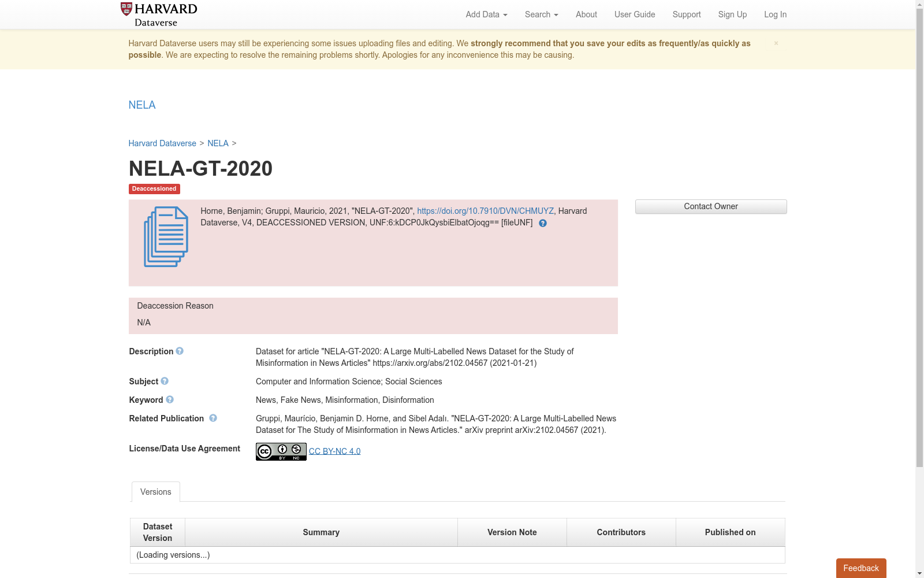Click the page vertical scrollbar thumb
This screenshot has height=578, width=924.
pos(920,238)
